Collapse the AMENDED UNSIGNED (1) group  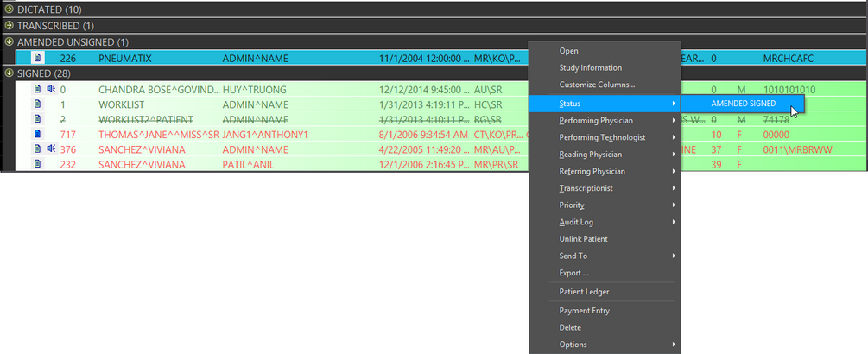click(9, 41)
